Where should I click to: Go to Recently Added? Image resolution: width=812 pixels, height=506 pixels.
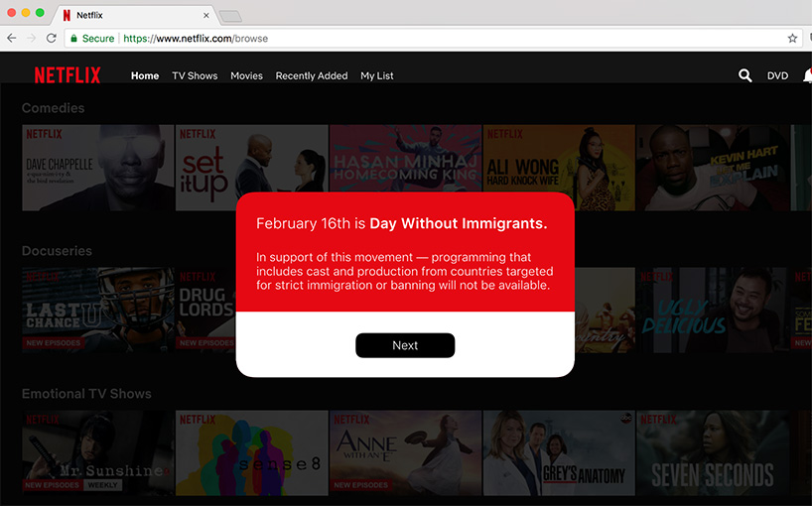click(312, 76)
